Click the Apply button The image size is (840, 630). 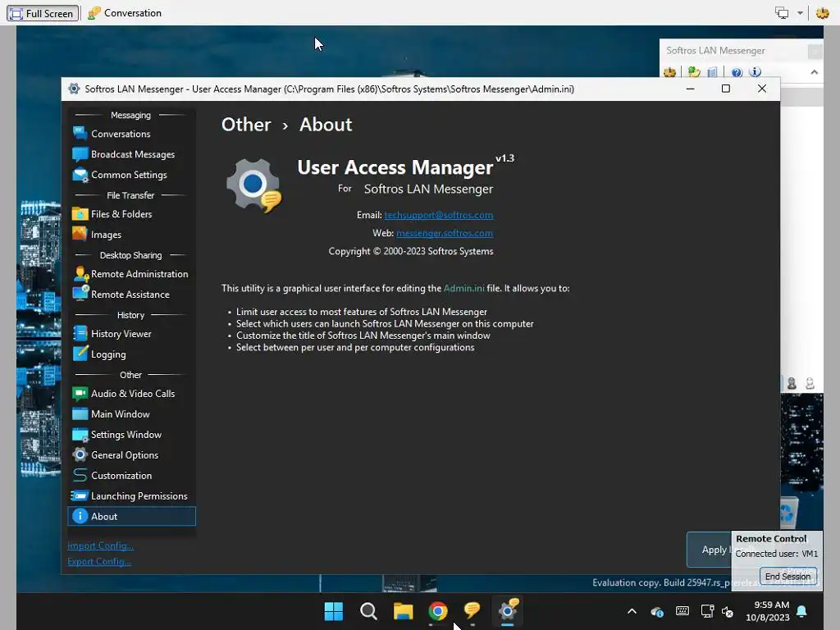pos(710,550)
